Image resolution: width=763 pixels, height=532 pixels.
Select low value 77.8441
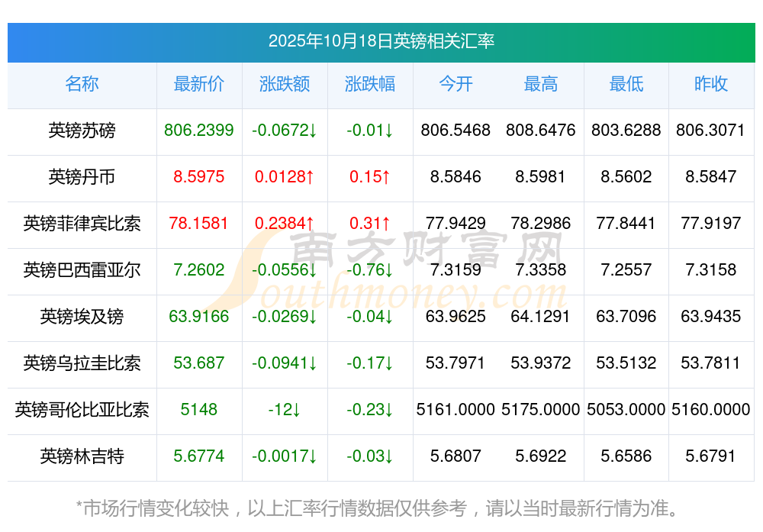point(626,224)
